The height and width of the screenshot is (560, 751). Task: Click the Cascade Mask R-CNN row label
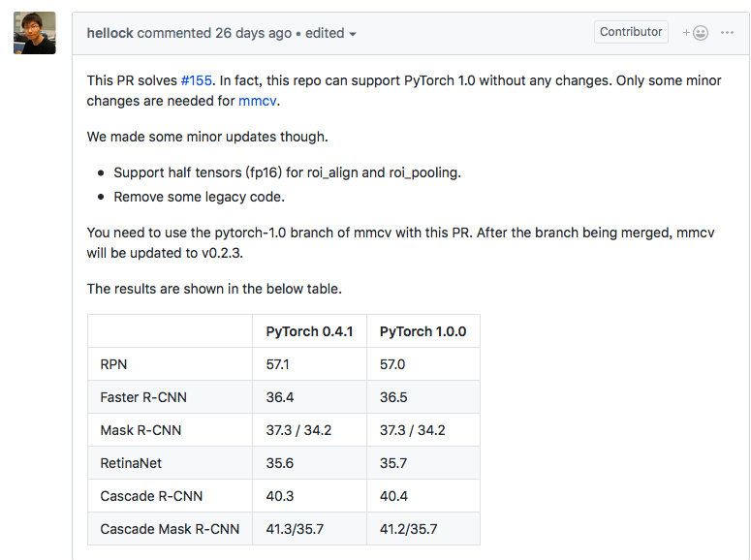170,529
